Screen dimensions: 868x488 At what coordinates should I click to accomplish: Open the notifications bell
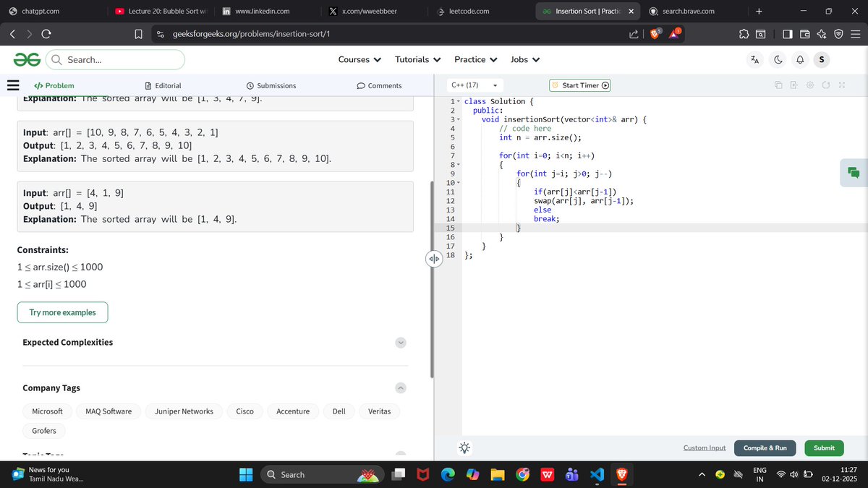click(x=799, y=59)
